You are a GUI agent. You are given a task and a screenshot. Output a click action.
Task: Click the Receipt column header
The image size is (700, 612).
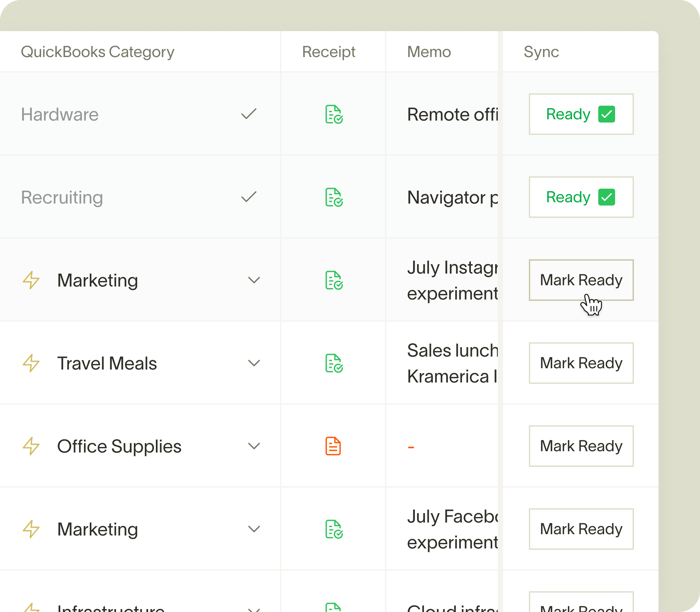tap(329, 52)
